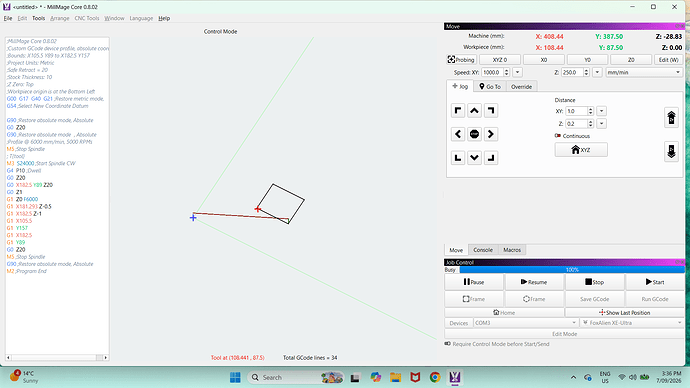Open Chrome from the taskbar
Image resolution: width=690 pixels, height=388 pixels.
pyautogui.click(x=435, y=377)
